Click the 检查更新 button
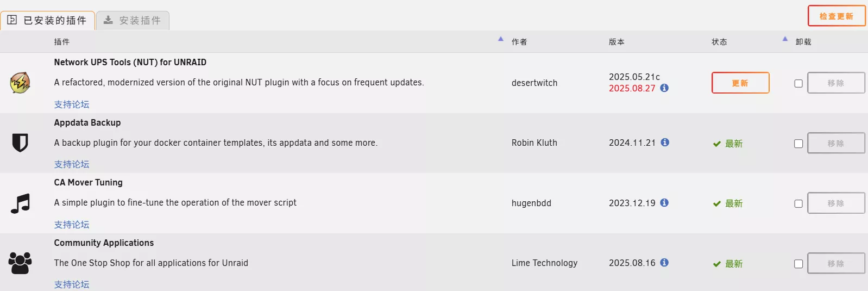The width and height of the screenshot is (868, 291). [836, 16]
